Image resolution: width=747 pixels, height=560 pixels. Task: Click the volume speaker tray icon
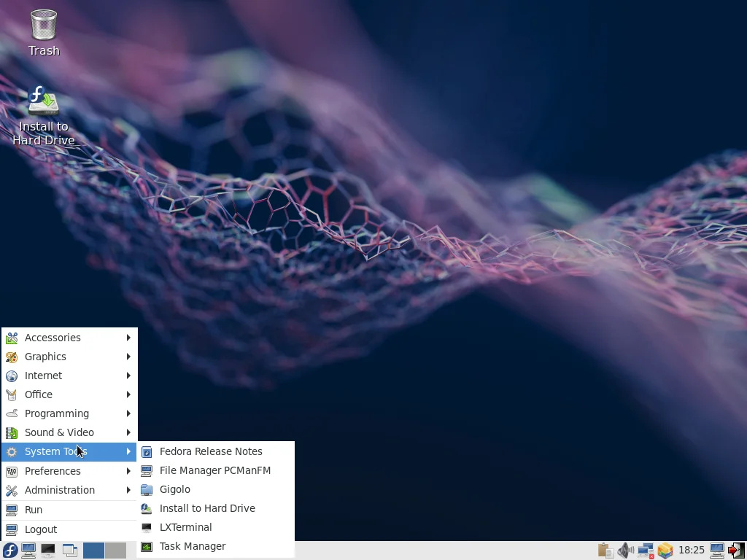(x=625, y=551)
